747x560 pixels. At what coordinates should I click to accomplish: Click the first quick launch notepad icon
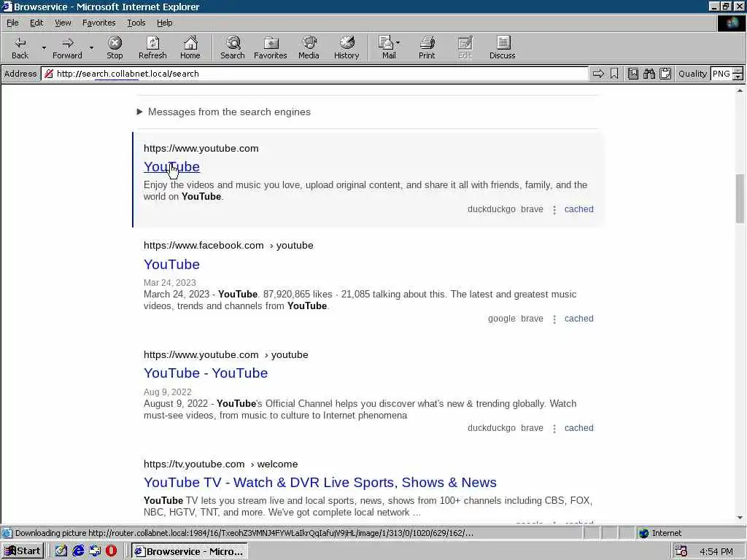(61, 551)
